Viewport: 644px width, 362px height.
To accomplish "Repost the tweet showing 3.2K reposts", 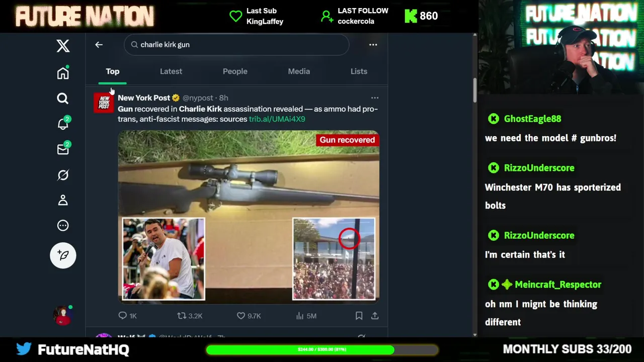I will tap(190, 316).
